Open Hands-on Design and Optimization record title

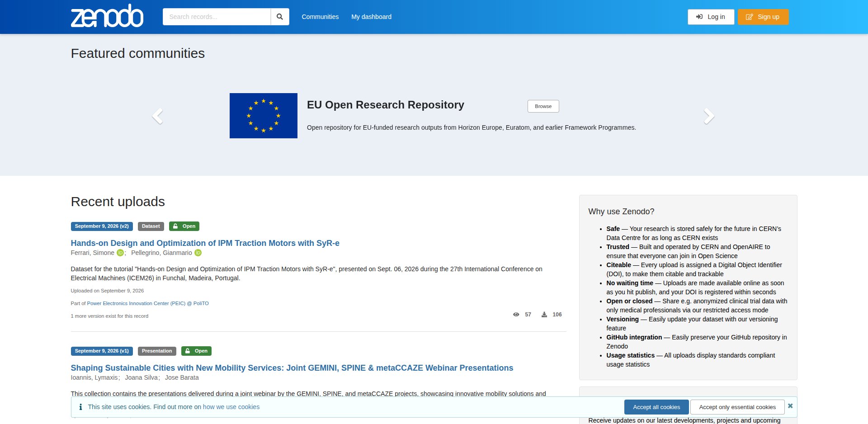tap(205, 243)
